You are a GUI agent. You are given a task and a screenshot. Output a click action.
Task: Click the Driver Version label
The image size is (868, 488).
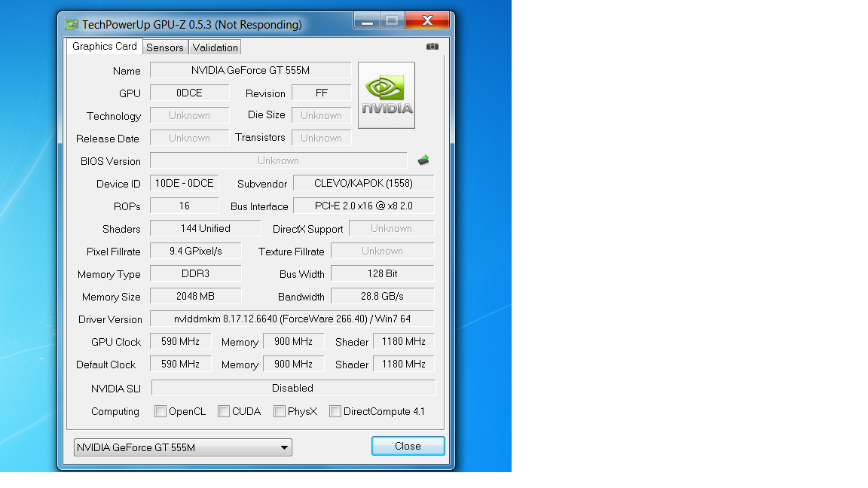pos(110,320)
